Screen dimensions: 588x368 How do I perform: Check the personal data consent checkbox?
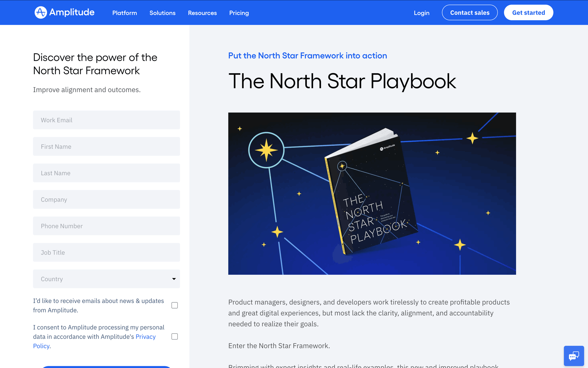(x=175, y=336)
